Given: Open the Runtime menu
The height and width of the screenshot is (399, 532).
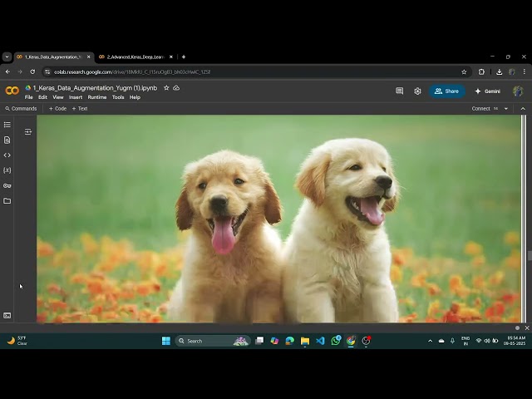Looking at the screenshot, I should pos(97,97).
